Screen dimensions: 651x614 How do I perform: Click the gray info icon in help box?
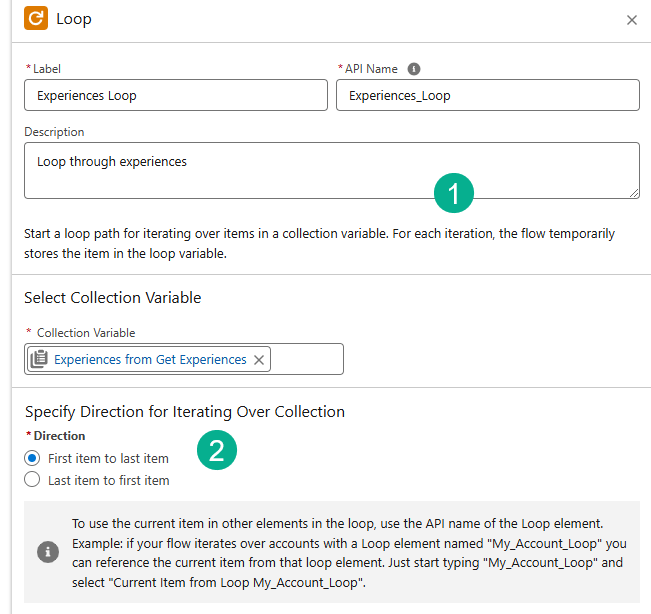tap(47, 551)
